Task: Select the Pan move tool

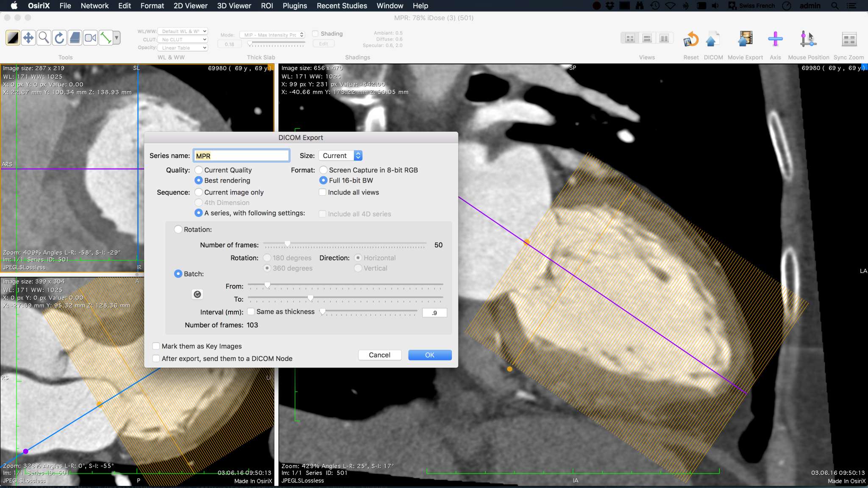Action: click(28, 38)
